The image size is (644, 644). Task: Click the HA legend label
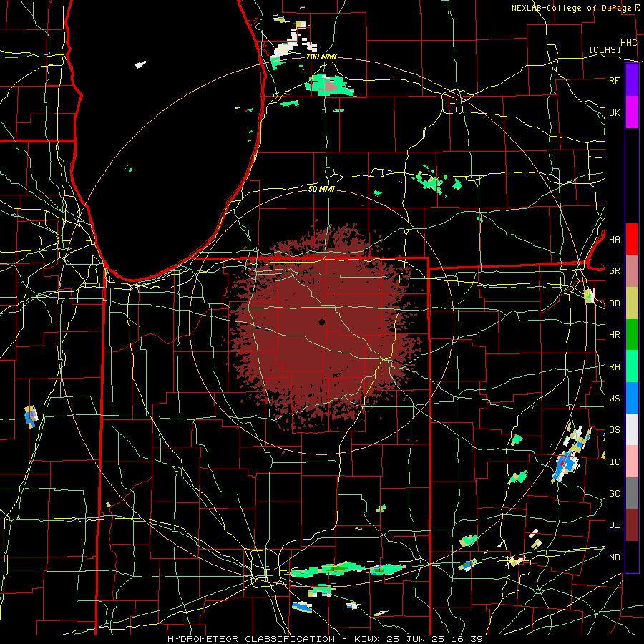(614, 239)
